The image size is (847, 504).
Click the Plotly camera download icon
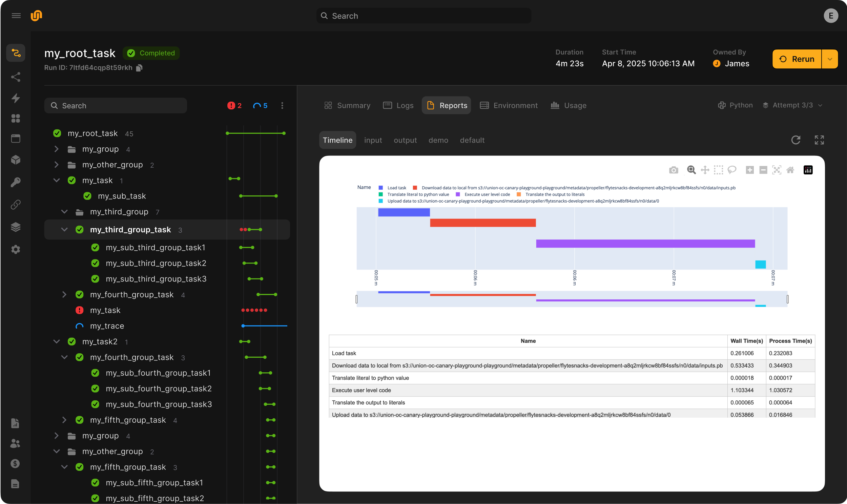point(674,170)
